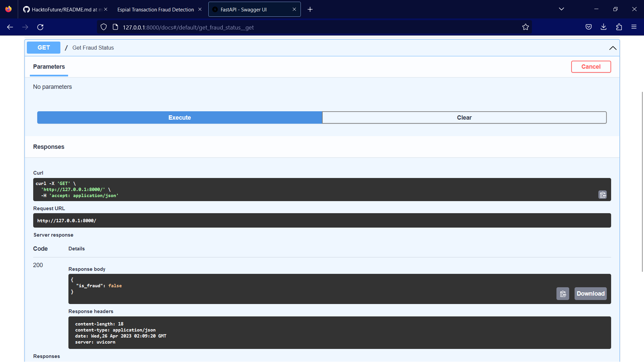Copy the curl command to clipboard
Screen dimensions: 644x362
[602, 194]
